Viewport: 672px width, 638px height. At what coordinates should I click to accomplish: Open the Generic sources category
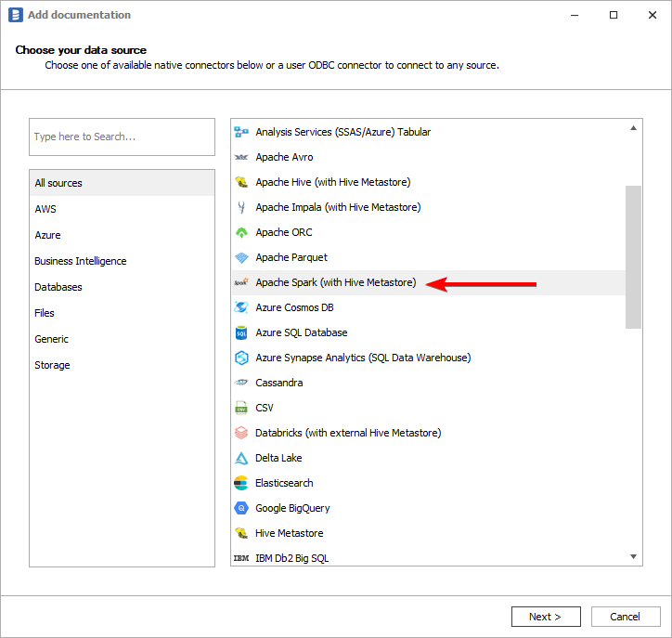(122, 339)
